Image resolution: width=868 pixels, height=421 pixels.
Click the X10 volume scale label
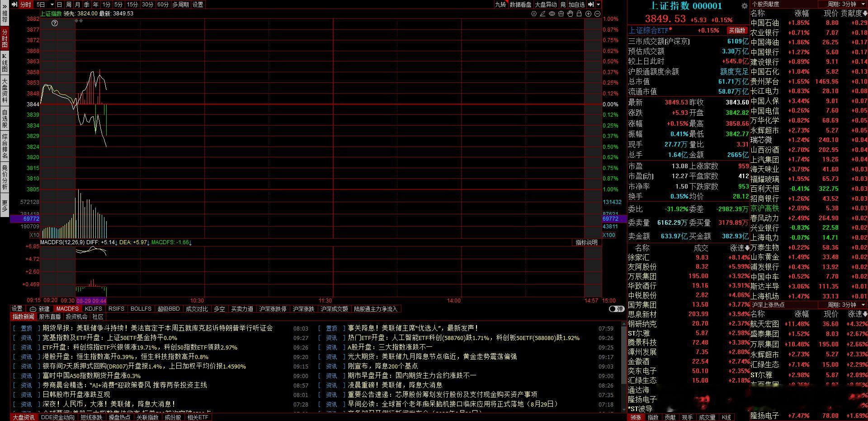tap(34, 235)
